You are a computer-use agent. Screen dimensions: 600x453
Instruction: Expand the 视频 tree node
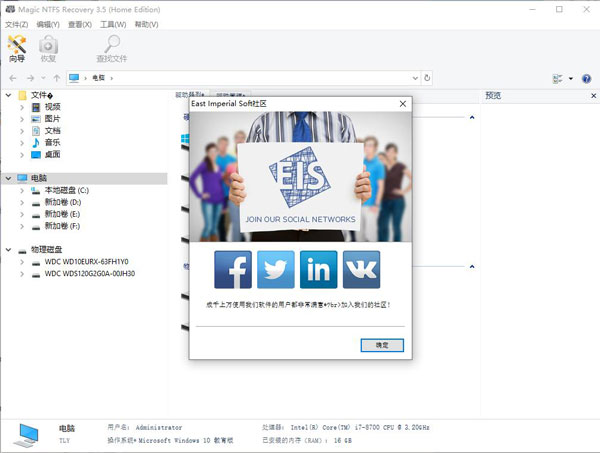pos(22,107)
